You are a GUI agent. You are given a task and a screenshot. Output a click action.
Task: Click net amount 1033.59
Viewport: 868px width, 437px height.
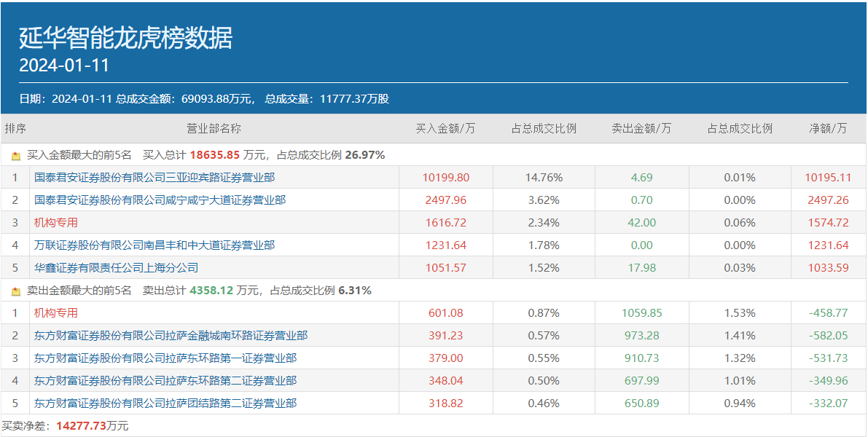tap(828, 268)
